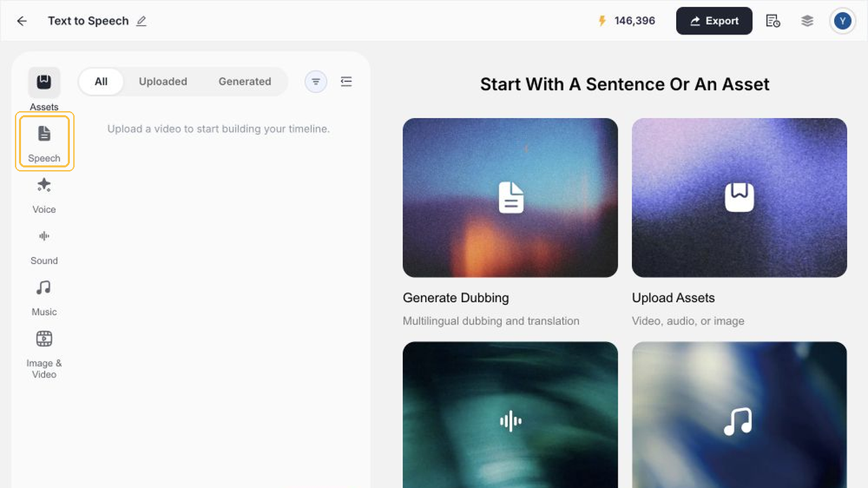
Task: Open the round filter icon button
Action: 316,81
